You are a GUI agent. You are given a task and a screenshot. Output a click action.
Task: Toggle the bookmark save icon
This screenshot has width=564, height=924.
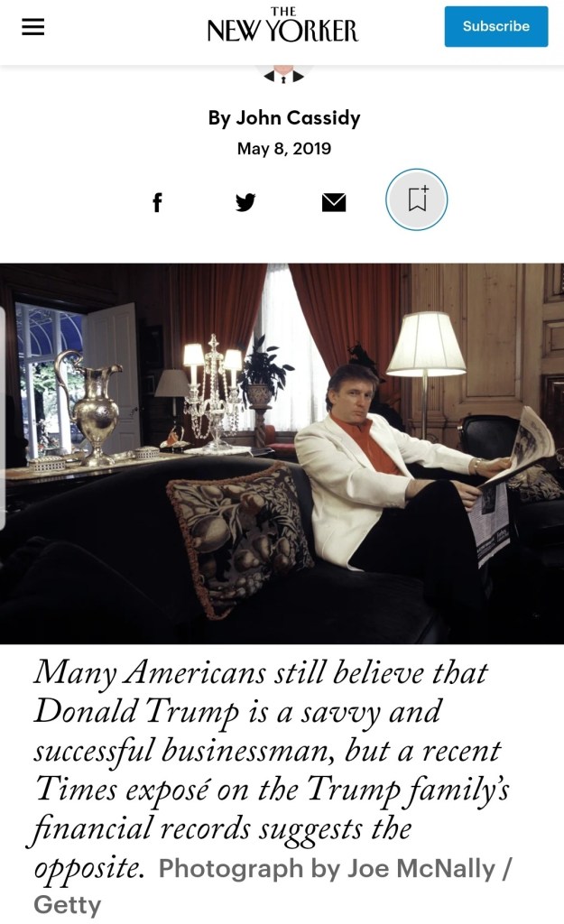(417, 199)
